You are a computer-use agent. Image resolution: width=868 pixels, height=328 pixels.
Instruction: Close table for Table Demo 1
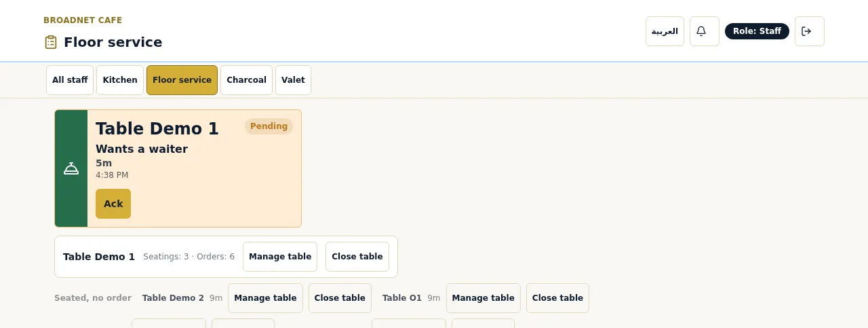pyautogui.click(x=357, y=257)
